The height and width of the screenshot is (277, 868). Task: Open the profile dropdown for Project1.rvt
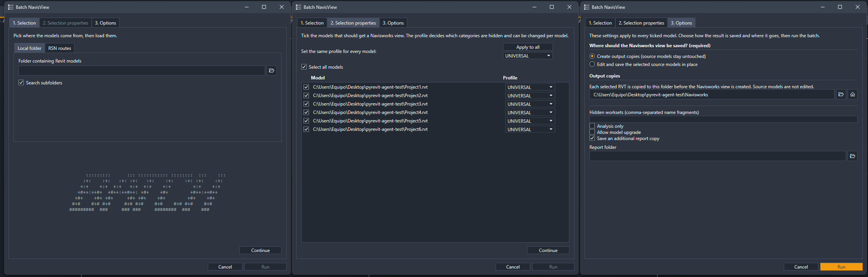tap(530, 87)
